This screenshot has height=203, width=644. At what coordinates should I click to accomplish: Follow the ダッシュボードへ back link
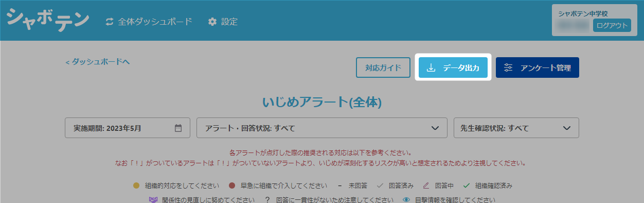point(97,61)
